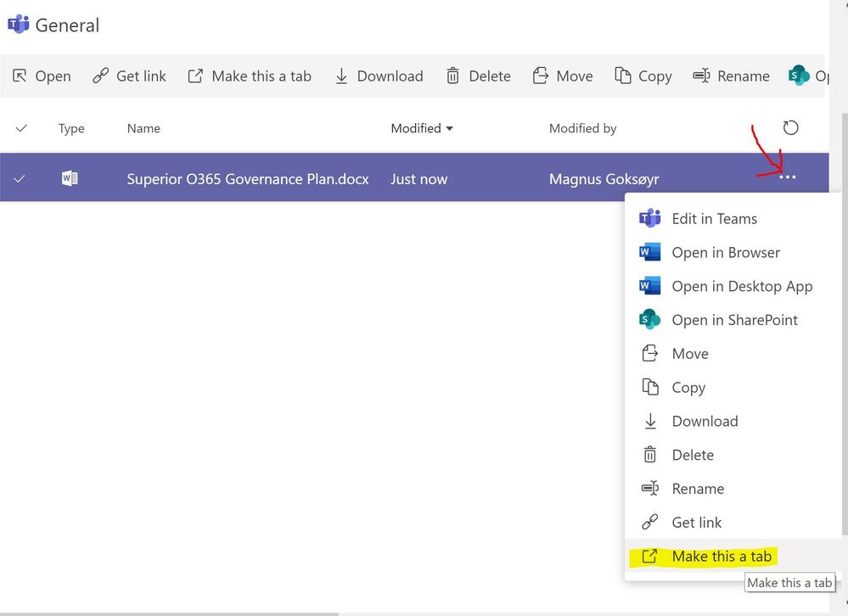Toggle the select-all checkmark in the header
Image resolution: width=848 pixels, height=616 pixels.
(x=21, y=128)
